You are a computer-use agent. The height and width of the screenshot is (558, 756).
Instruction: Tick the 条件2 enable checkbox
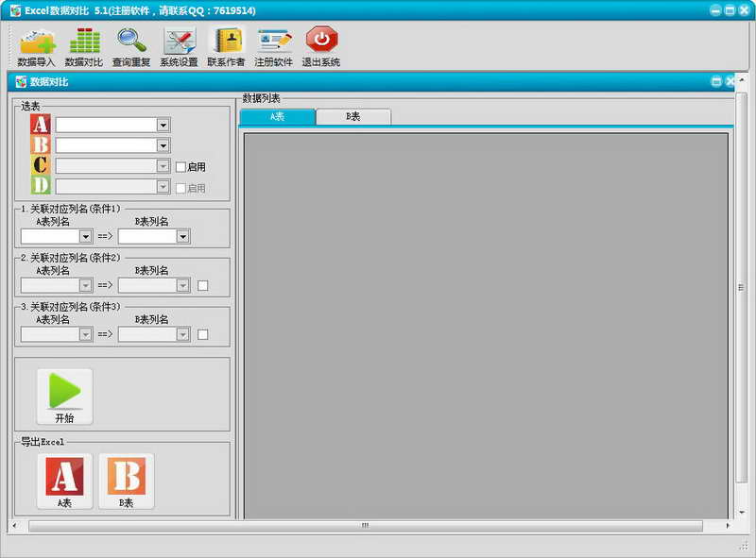(203, 286)
